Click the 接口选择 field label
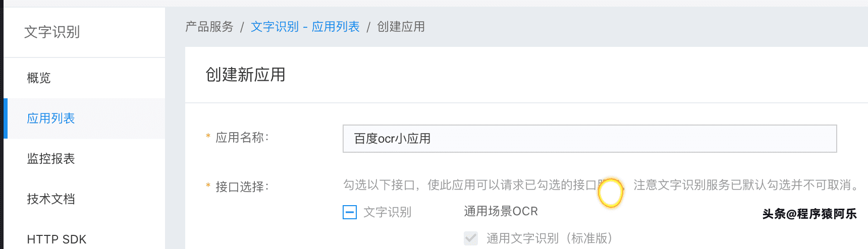Image resolution: width=868 pixels, height=249 pixels. 242,187
